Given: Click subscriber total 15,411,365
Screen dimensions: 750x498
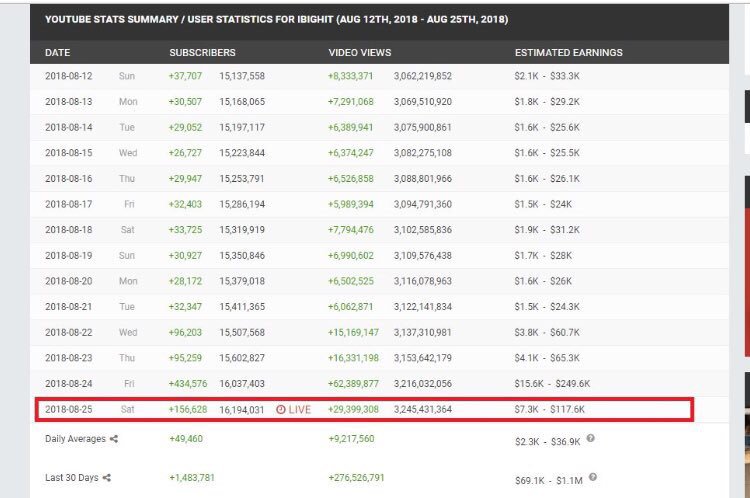Looking at the screenshot, I should [x=242, y=307].
